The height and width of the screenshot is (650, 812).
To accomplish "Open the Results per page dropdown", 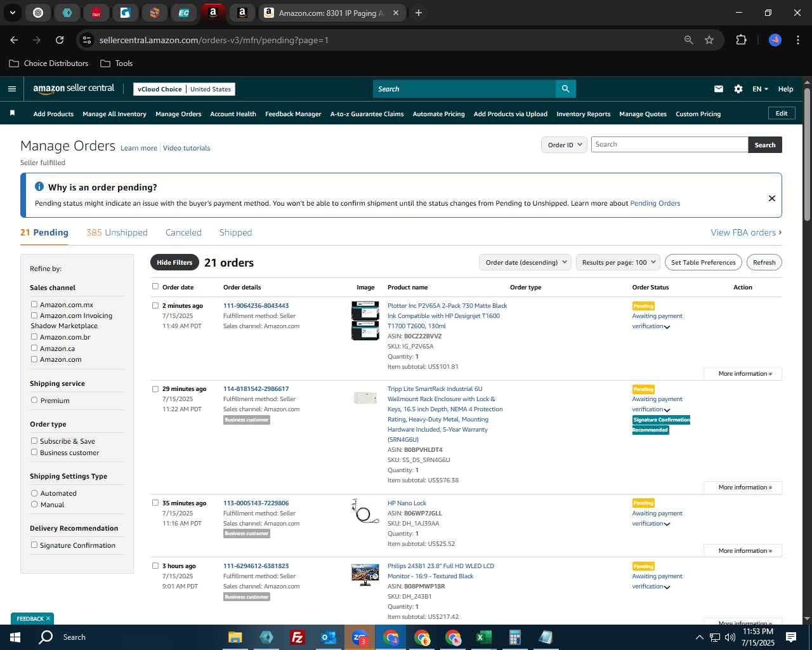I will click(x=619, y=262).
